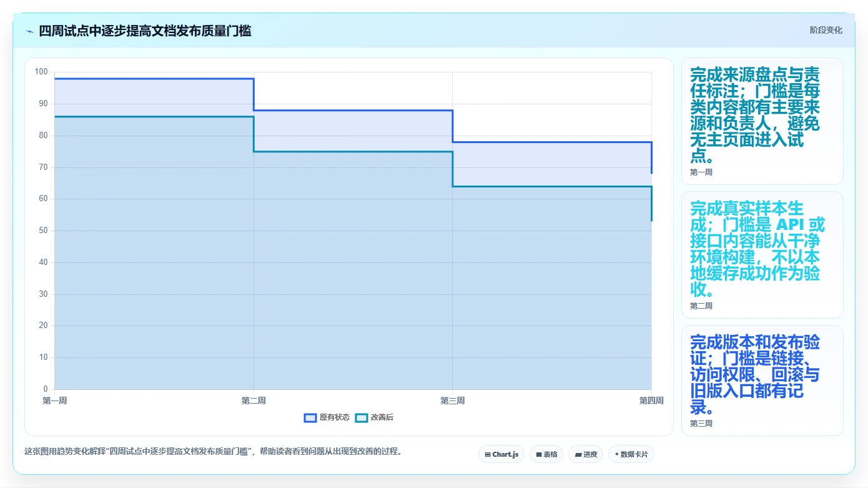Click the 第一周 x-axis label
The width and height of the screenshot is (868, 488).
(x=55, y=401)
